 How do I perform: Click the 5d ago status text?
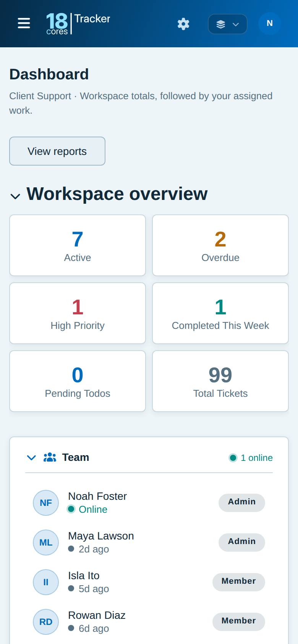[x=94, y=589]
